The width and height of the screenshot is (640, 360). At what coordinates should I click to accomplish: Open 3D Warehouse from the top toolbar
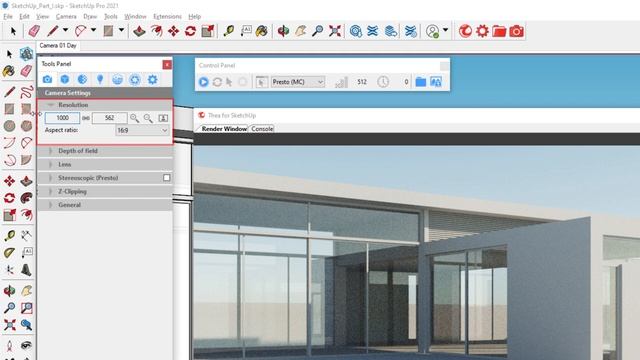point(356,31)
